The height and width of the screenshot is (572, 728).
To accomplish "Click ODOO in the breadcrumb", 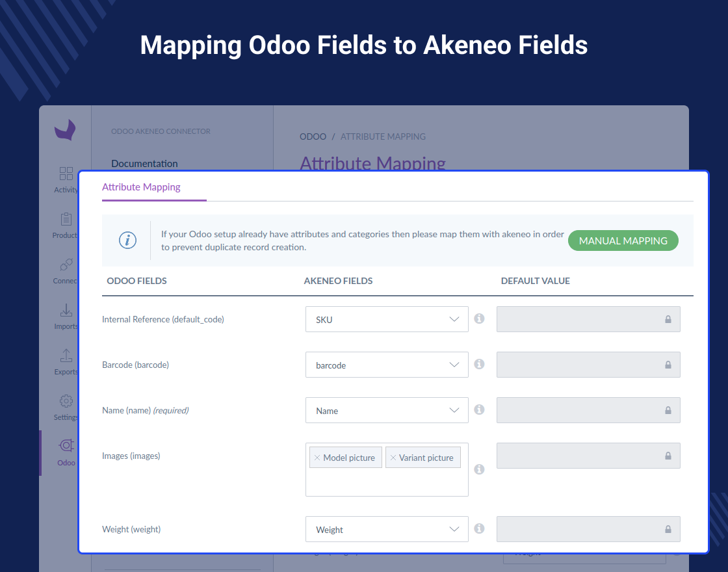I will [313, 136].
